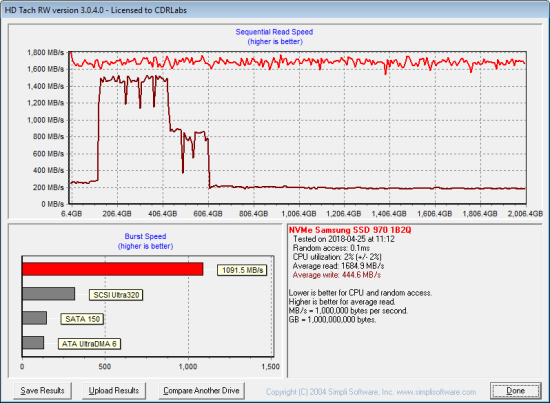Click the Save Results button
The height and width of the screenshot is (403, 550).
point(42,391)
